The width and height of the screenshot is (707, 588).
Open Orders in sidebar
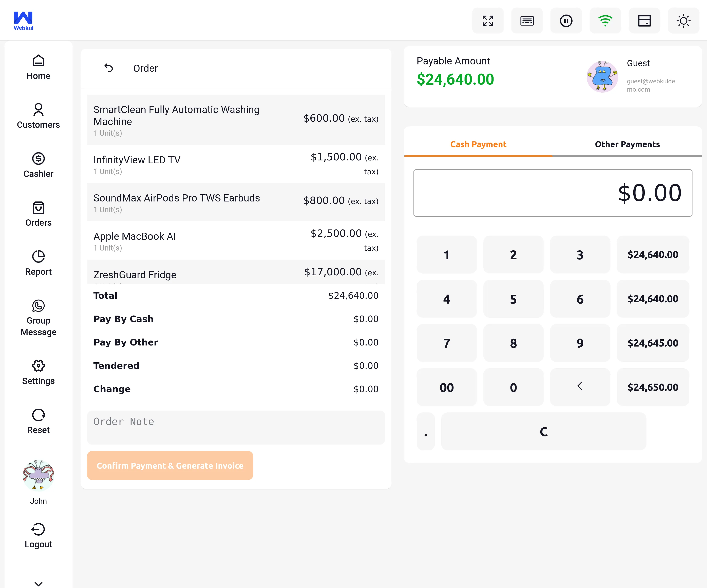pyautogui.click(x=38, y=214)
